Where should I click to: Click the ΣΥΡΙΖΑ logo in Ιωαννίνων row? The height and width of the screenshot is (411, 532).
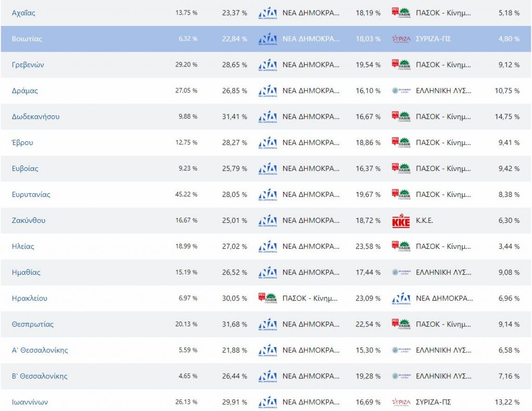[x=401, y=402]
